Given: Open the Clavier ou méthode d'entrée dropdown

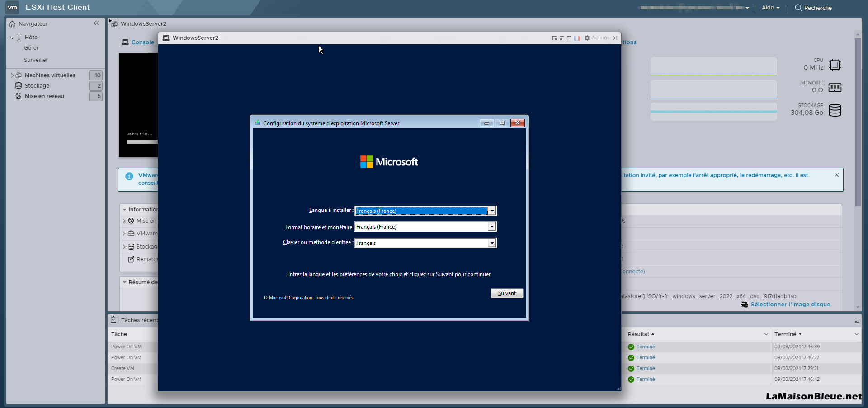Looking at the screenshot, I should click(x=492, y=243).
